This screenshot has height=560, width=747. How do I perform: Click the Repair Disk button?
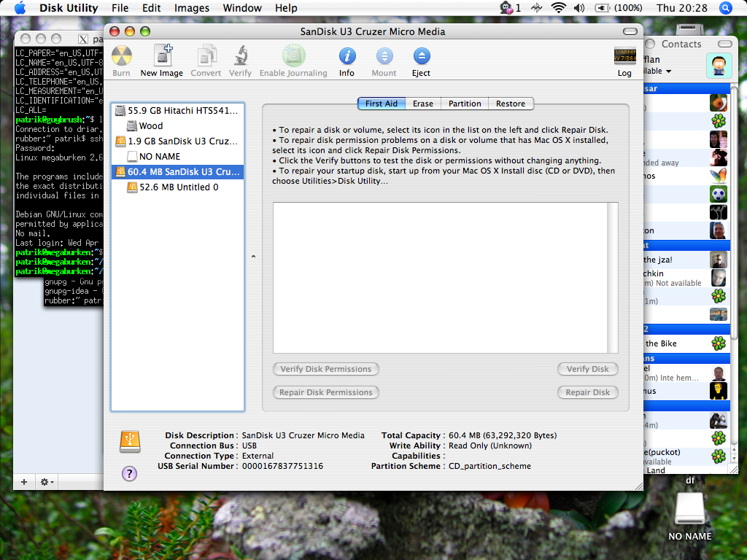coord(588,392)
